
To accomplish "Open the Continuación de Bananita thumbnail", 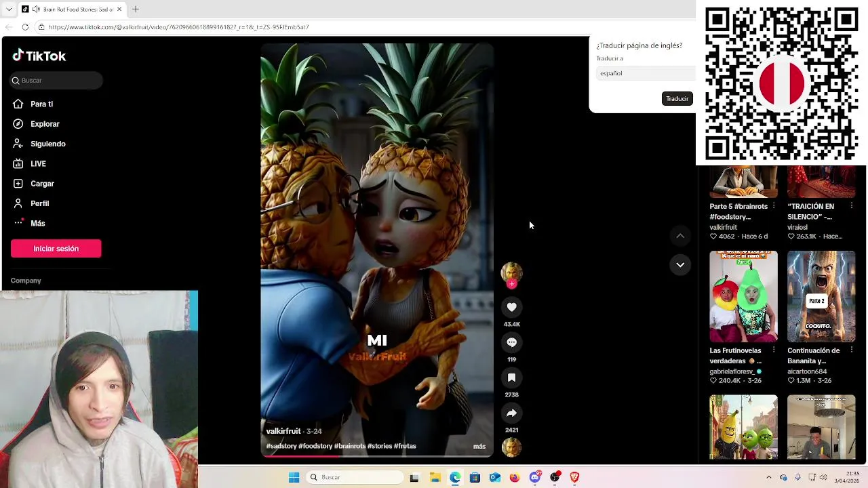I will click(821, 296).
